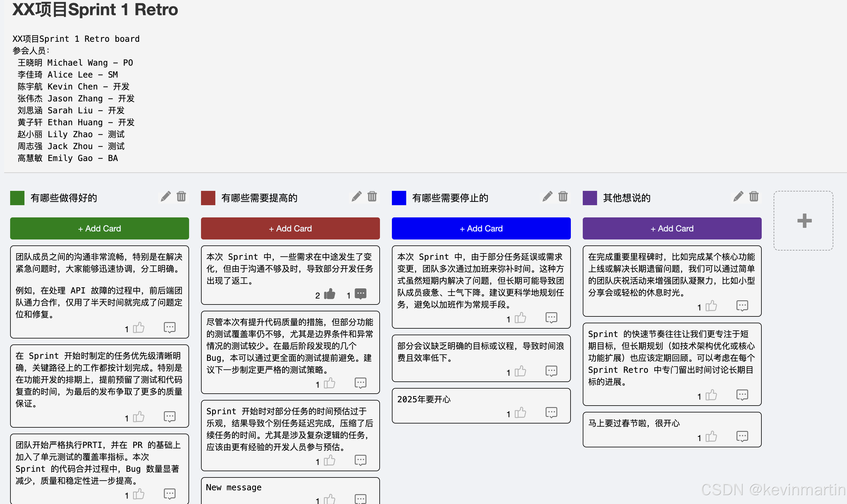This screenshot has width=847, height=504.
Task: Like the card about 团队成员之间的沟通非常流畅
Action: pos(139,328)
